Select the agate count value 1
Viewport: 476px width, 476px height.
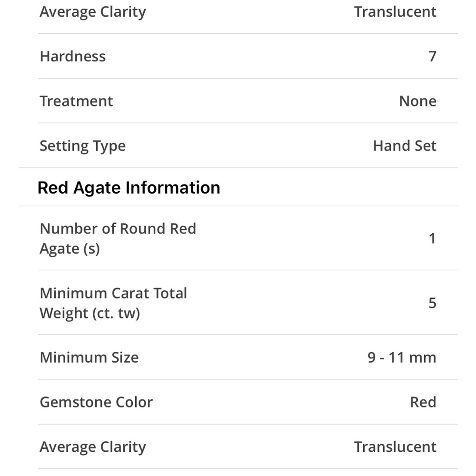[432, 238]
